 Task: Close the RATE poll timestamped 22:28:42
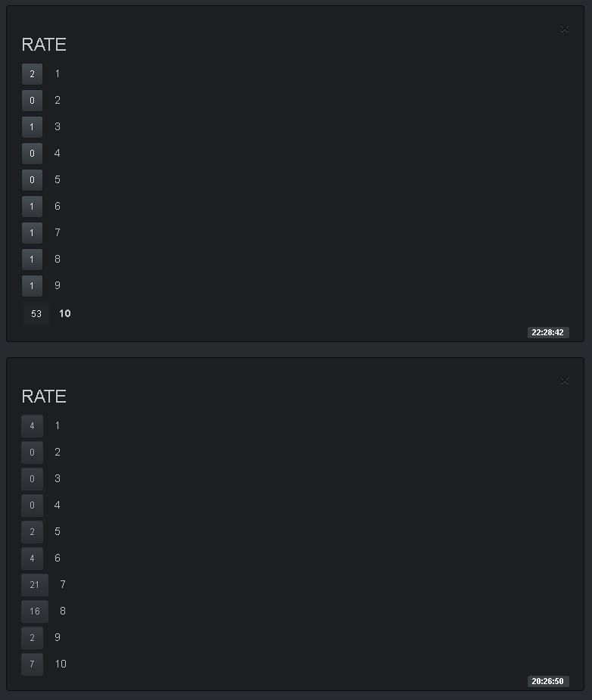pyautogui.click(x=564, y=30)
